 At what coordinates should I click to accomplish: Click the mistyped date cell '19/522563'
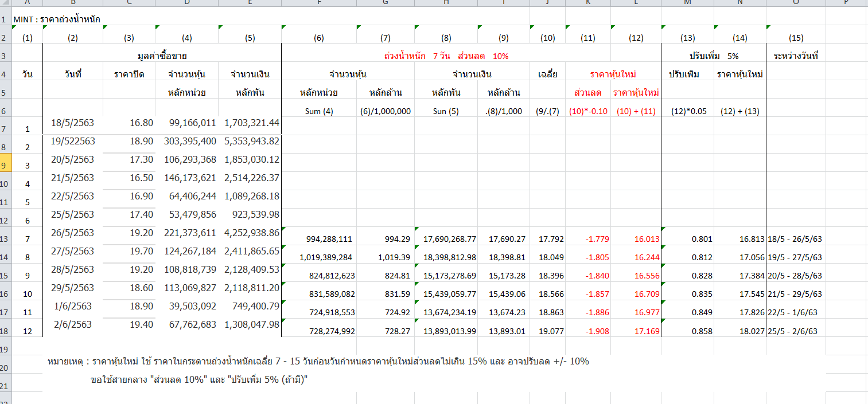coord(73,141)
